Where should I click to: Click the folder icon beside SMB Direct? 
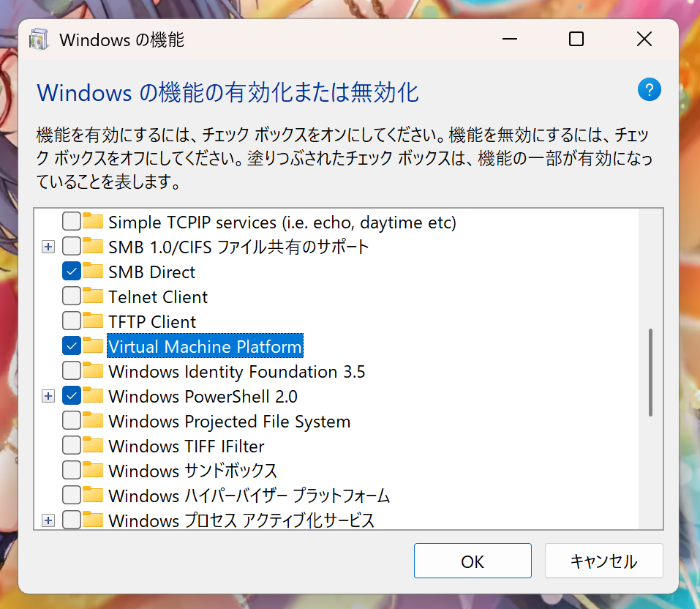[x=91, y=272]
